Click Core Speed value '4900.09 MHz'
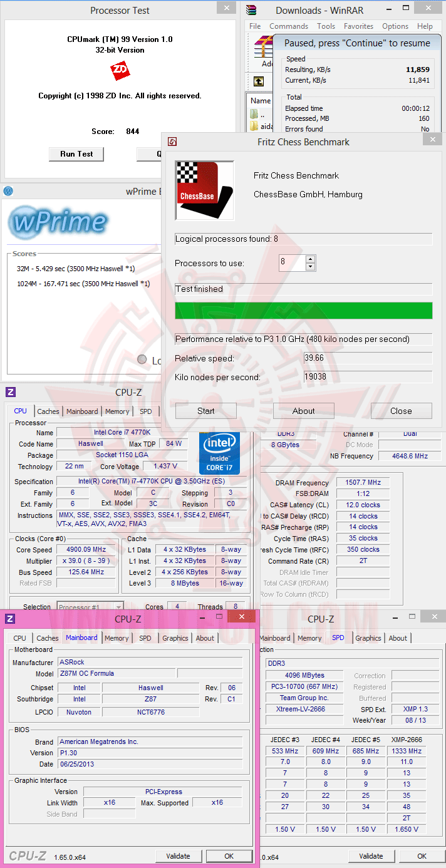 tap(87, 550)
